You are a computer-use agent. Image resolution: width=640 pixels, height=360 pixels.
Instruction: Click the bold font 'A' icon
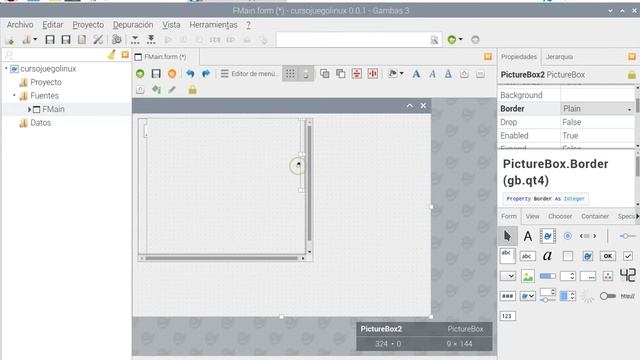click(x=416, y=74)
